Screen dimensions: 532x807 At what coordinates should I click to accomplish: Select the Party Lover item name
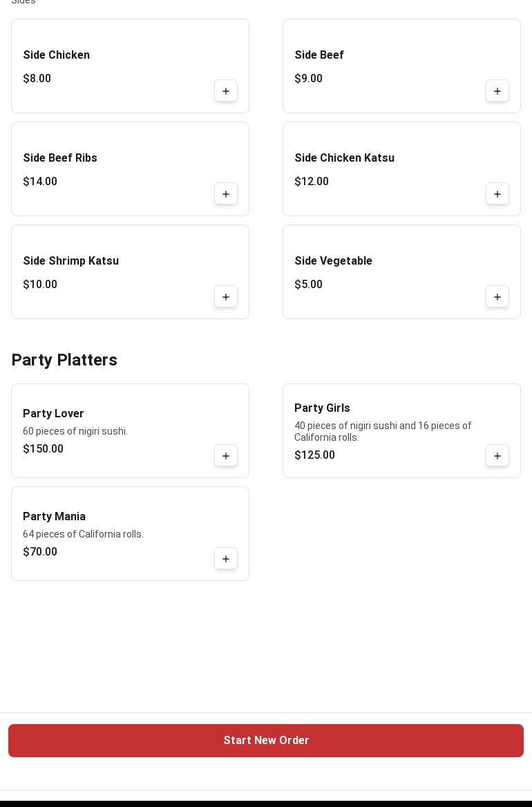(53, 414)
